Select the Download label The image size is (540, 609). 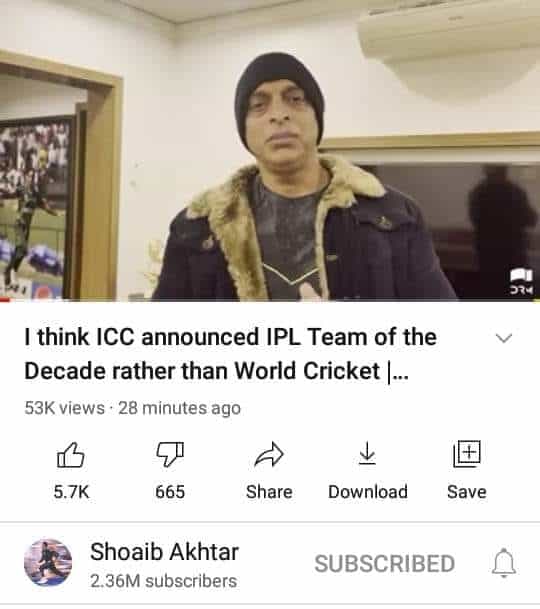coord(368,492)
